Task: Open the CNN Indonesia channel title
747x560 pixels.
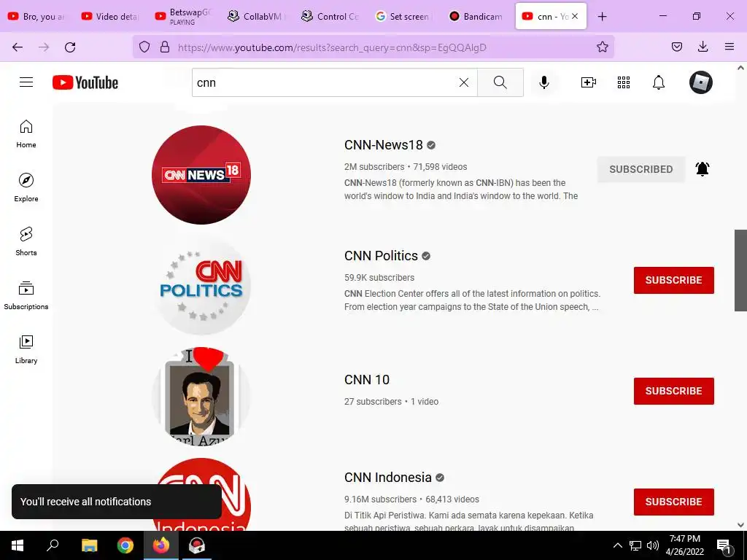Action: coord(388,477)
